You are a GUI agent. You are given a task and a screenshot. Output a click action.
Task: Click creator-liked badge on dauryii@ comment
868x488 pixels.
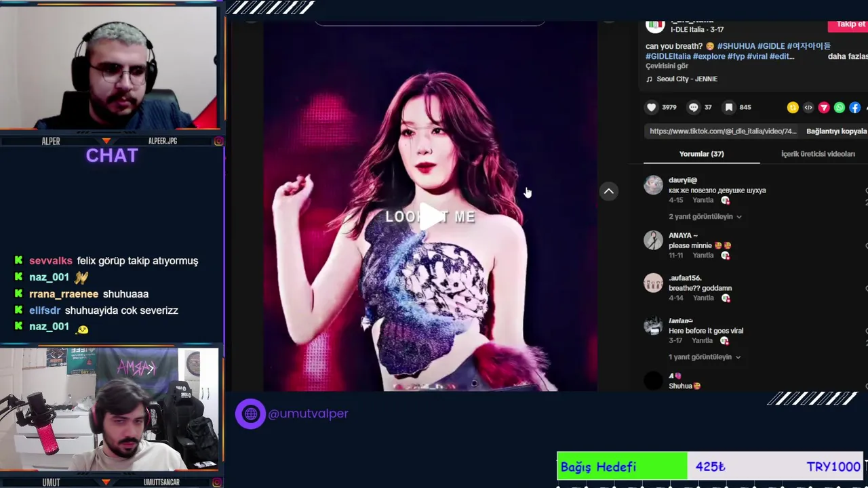click(725, 201)
